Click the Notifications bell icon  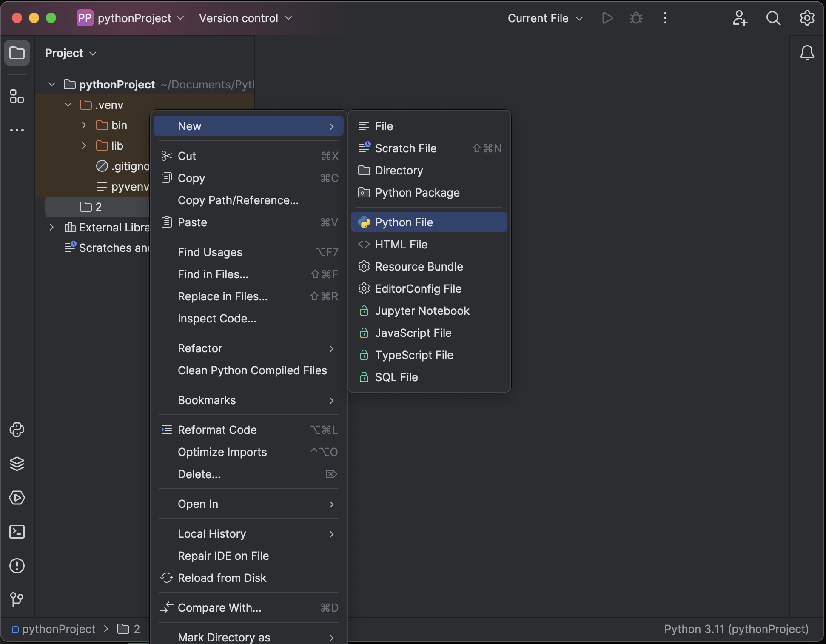pyautogui.click(x=807, y=53)
